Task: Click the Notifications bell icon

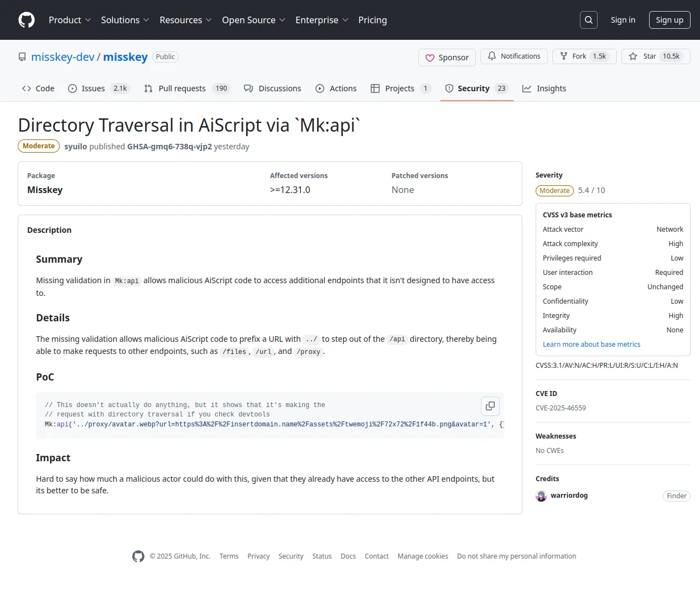Action: [491, 56]
